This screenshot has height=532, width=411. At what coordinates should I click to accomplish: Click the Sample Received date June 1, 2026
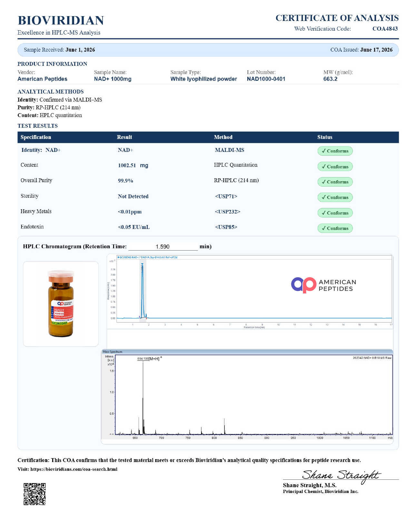tap(80, 50)
